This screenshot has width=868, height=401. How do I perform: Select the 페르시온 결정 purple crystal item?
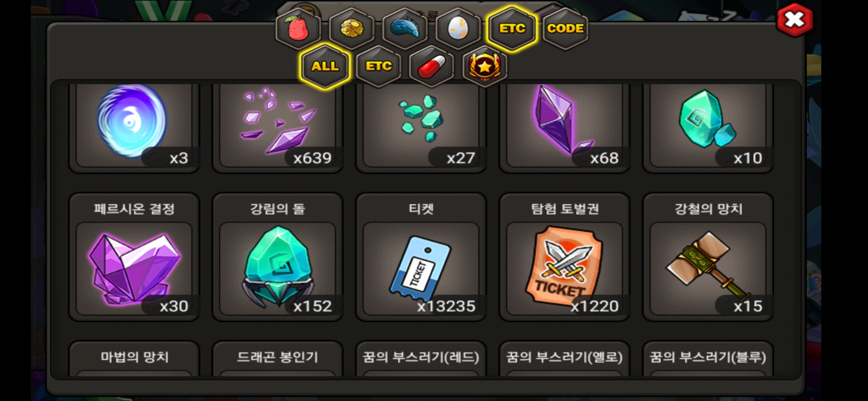(x=134, y=257)
